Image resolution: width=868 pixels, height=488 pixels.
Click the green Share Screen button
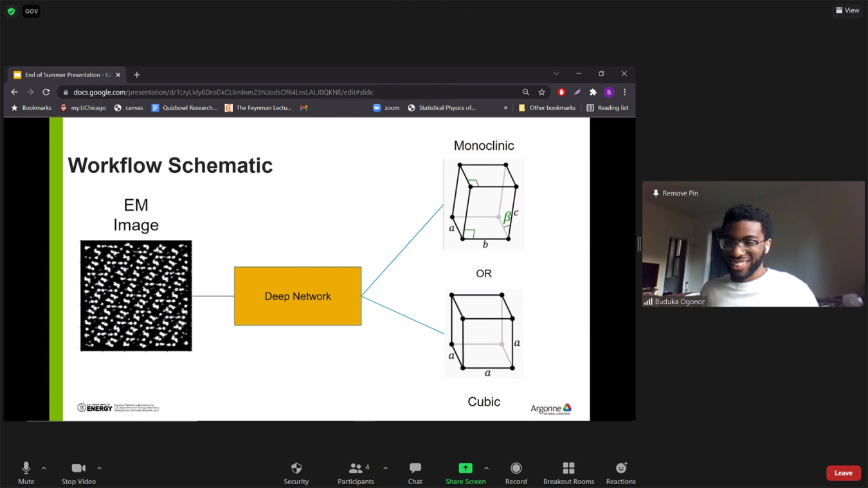466,473
